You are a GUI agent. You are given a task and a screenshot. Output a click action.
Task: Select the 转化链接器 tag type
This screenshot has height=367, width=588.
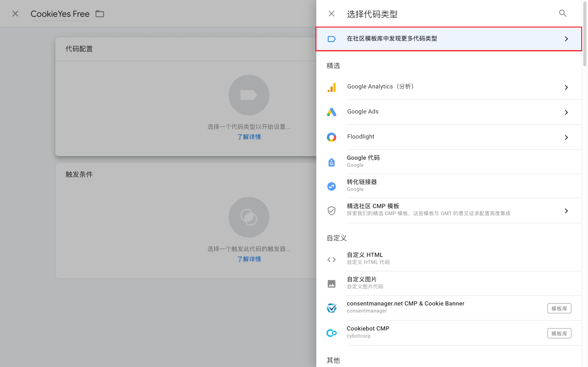362,185
